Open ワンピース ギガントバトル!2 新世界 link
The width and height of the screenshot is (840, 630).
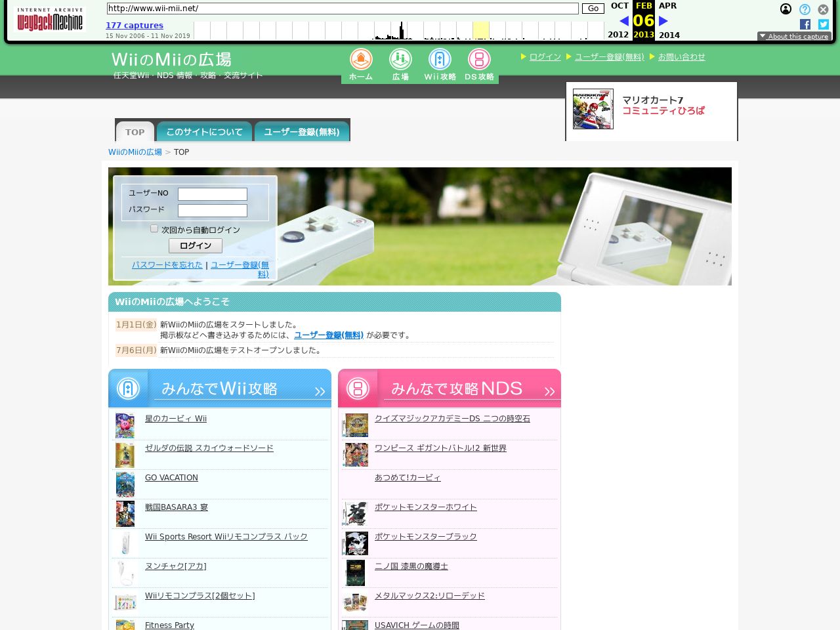click(x=440, y=448)
